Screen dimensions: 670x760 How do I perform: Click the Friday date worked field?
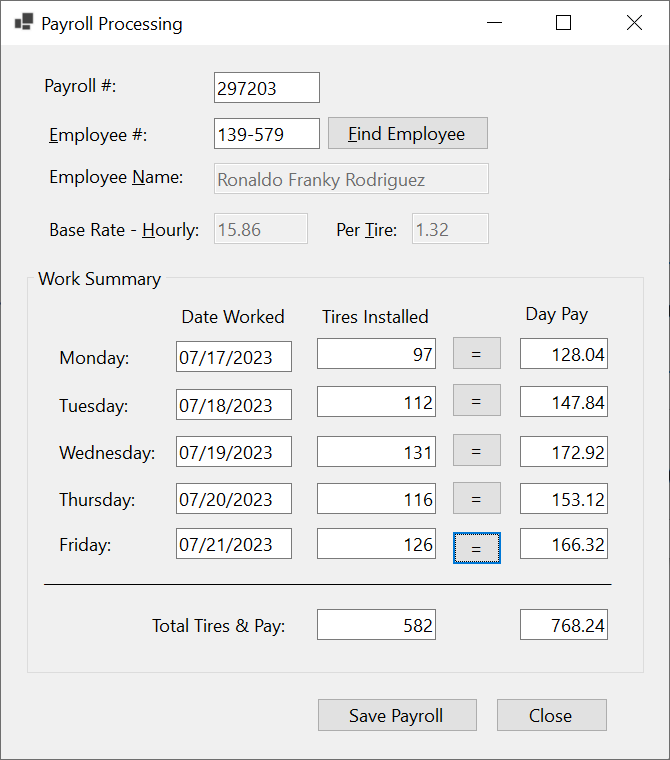pyautogui.click(x=234, y=544)
